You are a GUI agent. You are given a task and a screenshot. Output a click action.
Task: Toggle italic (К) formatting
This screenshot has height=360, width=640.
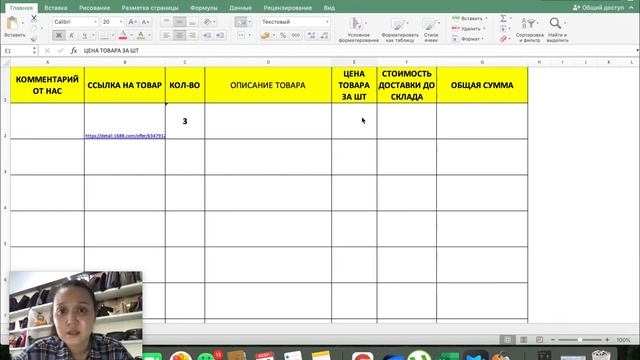pos(71,36)
